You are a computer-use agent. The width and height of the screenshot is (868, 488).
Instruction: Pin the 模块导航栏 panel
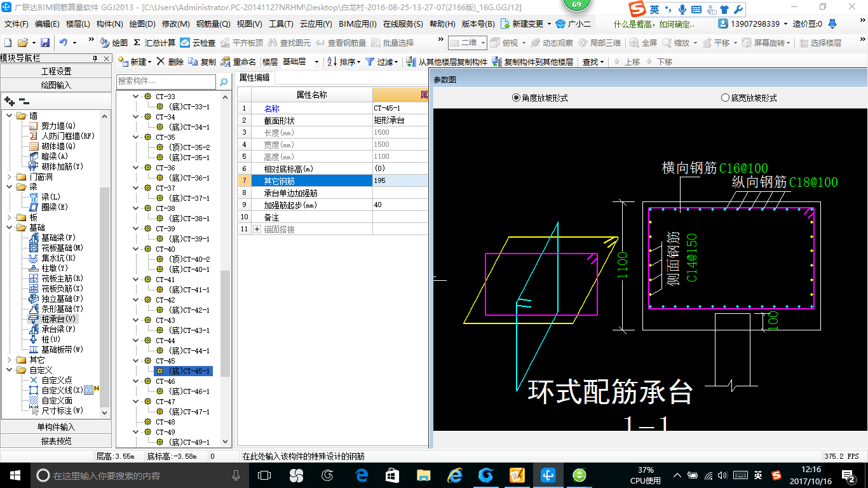click(95, 58)
